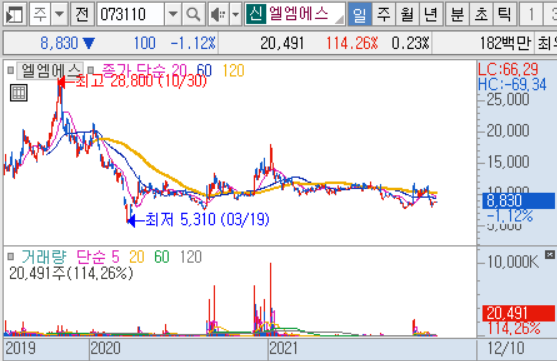Image resolution: width=557 pixels, height=361 pixels.
Task: Click the speaker sound icon
Action: pyautogui.click(x=218, y=14)
